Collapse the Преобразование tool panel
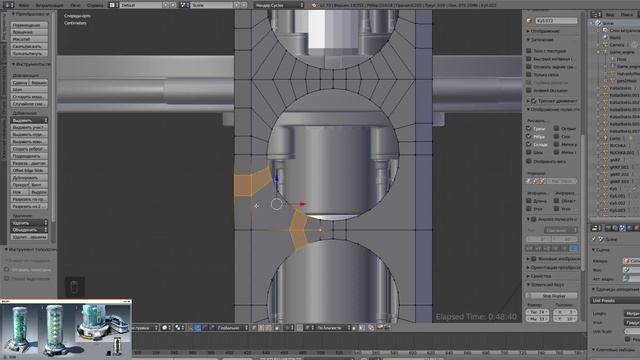Screen dimensions: 640x360 pos(30,14)
